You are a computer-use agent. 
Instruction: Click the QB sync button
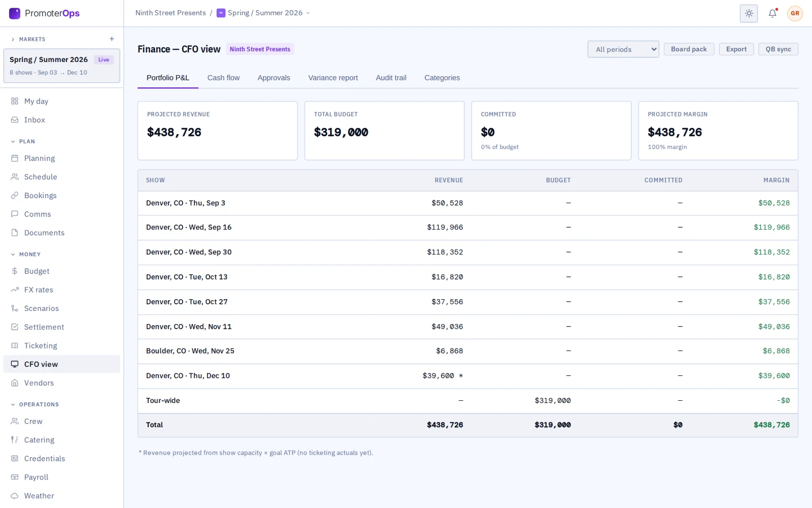tap(779, 49)
